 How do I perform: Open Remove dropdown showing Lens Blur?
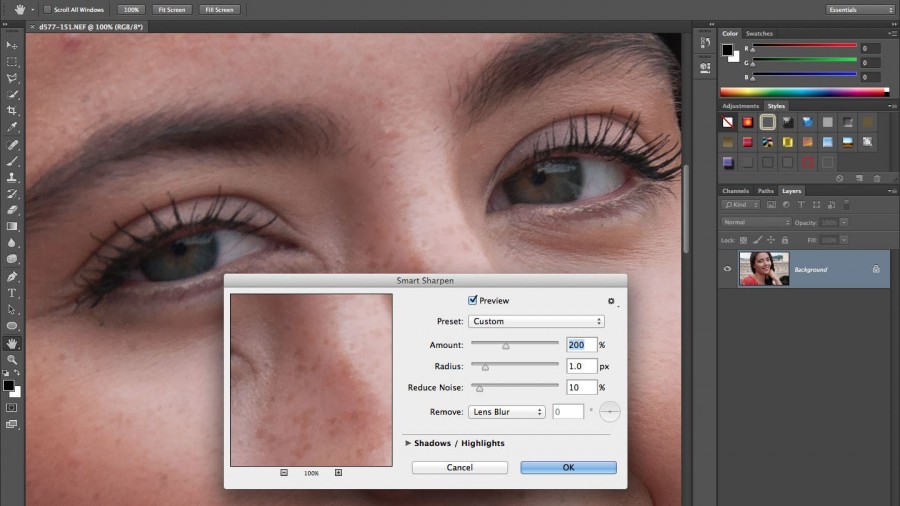[507, 412]
